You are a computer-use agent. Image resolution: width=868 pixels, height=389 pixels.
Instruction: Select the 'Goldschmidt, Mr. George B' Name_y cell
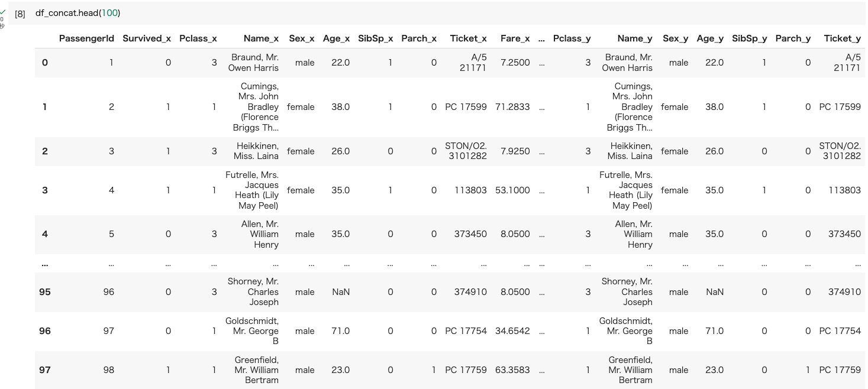point(626,331)
